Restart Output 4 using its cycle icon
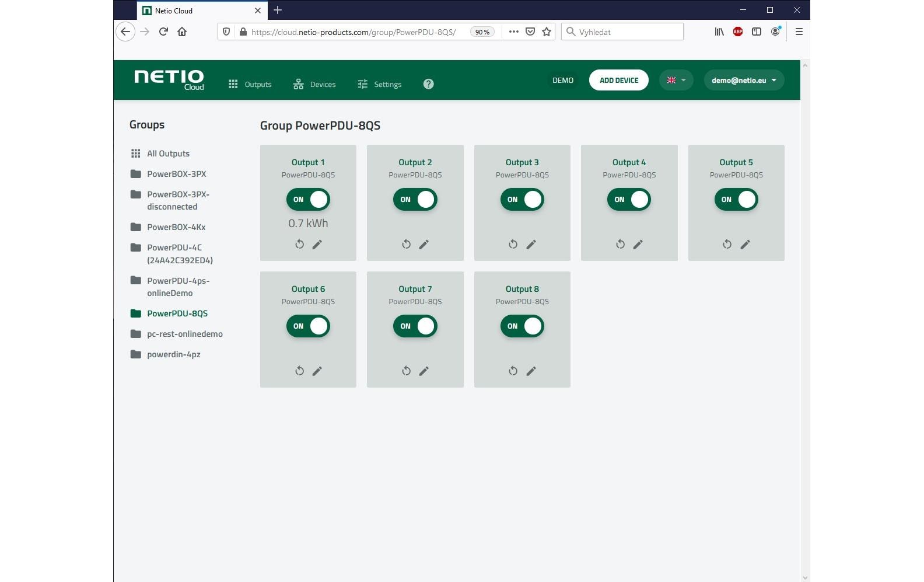924x582 pixels. [x=621, y=245]
